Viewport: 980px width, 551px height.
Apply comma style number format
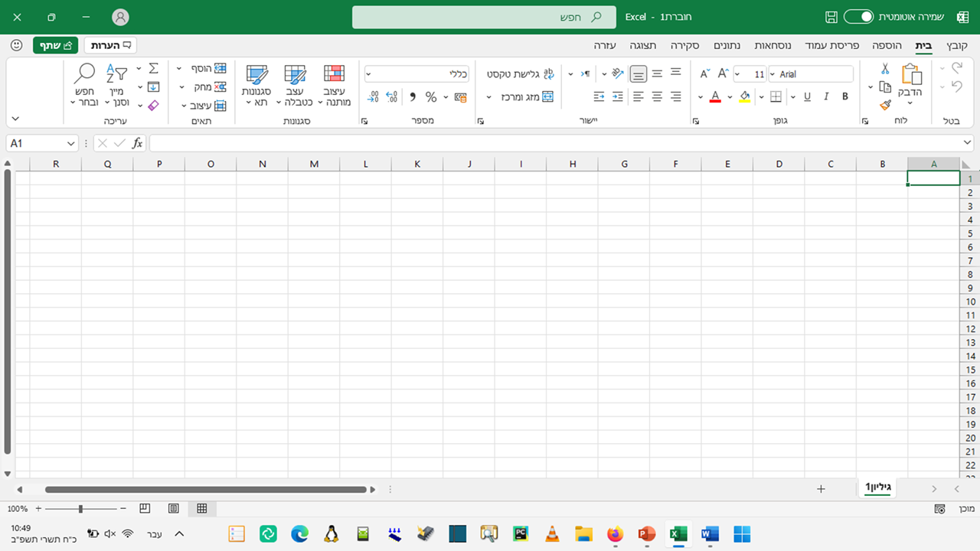click(413, 97)
